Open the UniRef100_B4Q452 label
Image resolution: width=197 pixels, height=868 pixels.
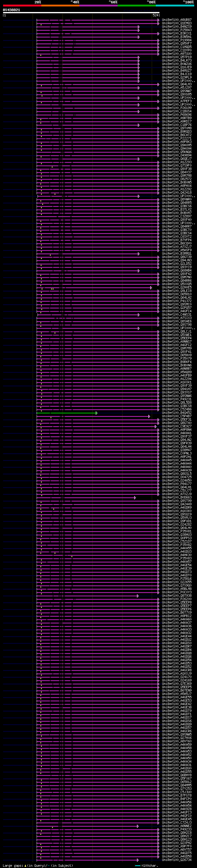click(177, 413)
